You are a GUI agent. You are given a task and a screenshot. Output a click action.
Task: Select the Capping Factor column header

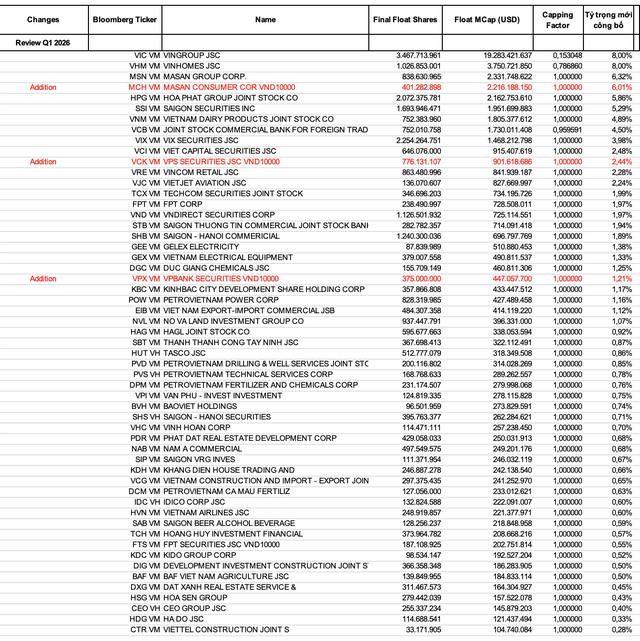click(557, 19)
